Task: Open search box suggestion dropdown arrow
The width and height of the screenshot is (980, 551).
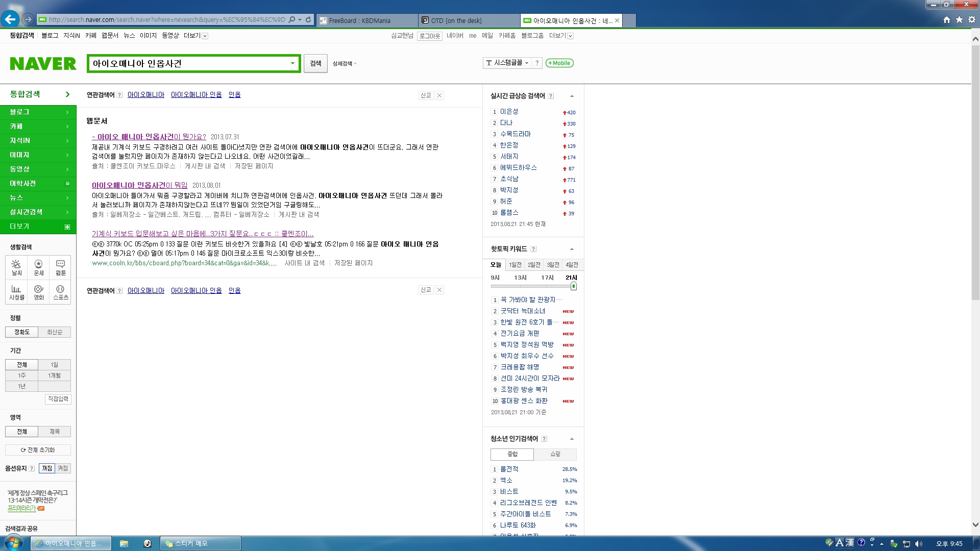Action: (x=292, y=64)
